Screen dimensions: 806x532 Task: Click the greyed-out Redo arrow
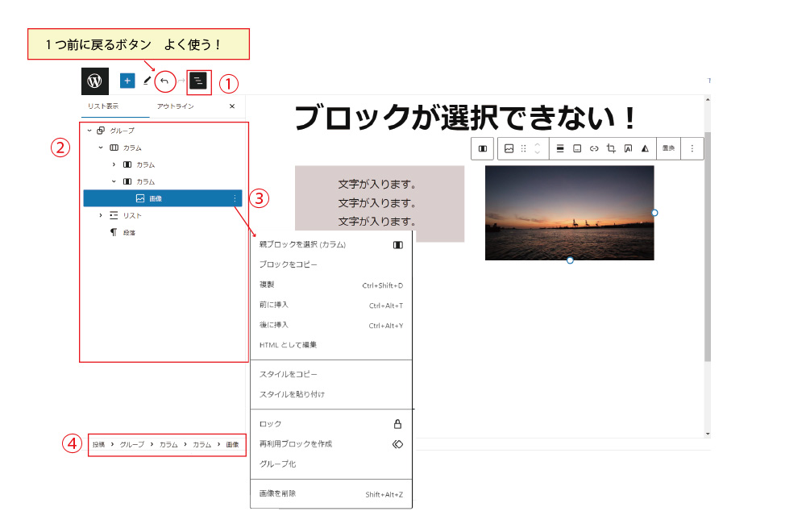pyautogui.click(x=181, y=81)
